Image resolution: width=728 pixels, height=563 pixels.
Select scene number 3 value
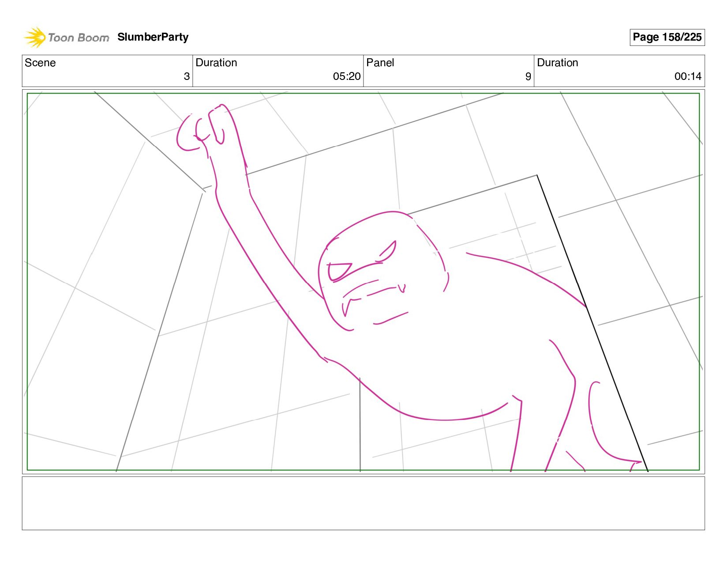(187, 76)
